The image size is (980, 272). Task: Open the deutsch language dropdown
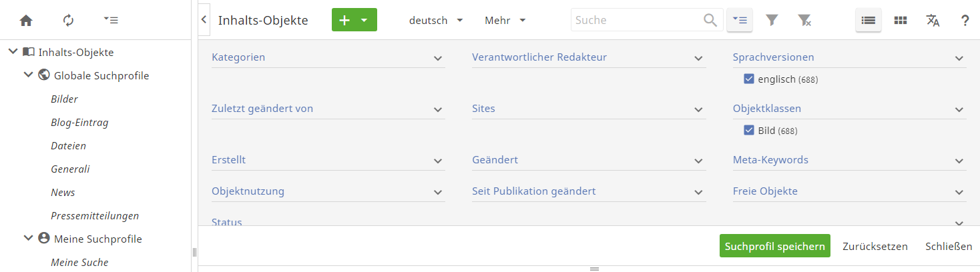tap(435, 20)
